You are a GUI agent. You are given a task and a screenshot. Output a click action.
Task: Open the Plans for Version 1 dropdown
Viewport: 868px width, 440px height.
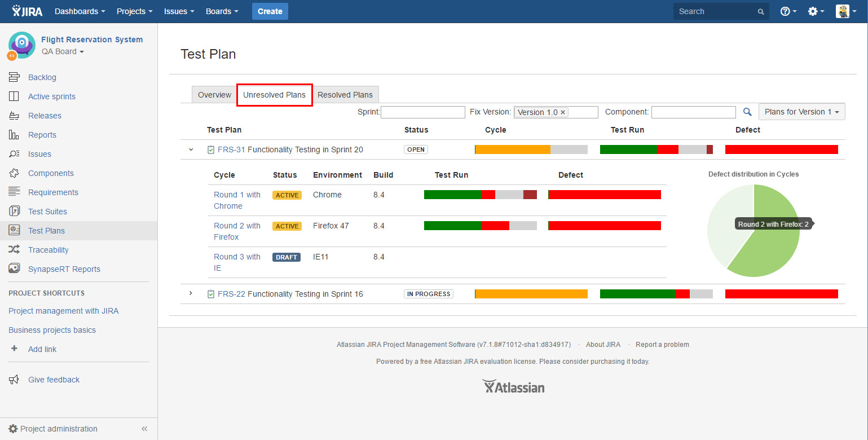point(802,112)
